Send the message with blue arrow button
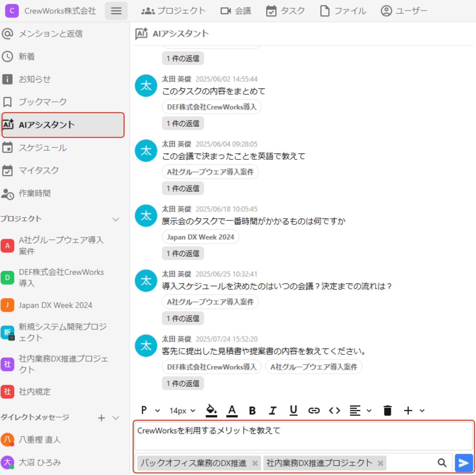 (464, 463)
